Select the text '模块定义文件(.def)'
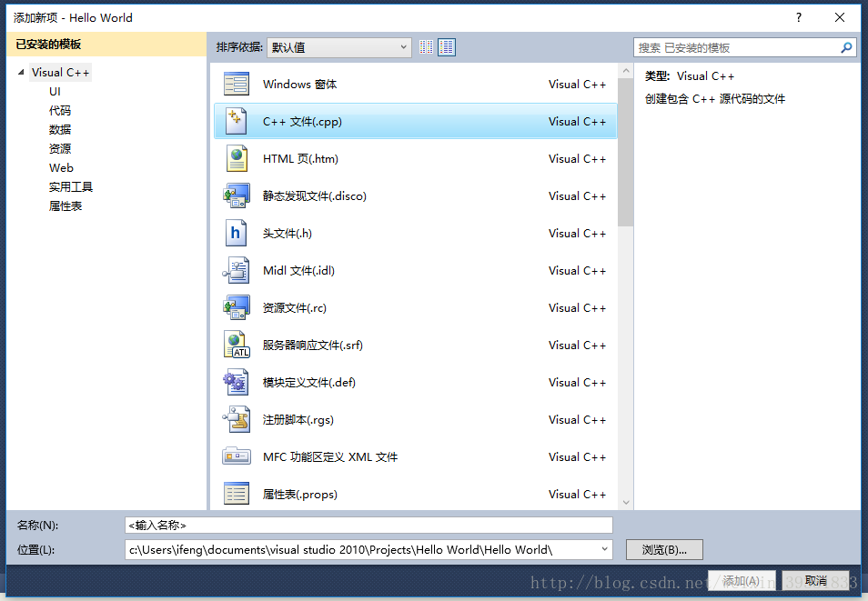This screenshot has height=601, width=868. 308,383
